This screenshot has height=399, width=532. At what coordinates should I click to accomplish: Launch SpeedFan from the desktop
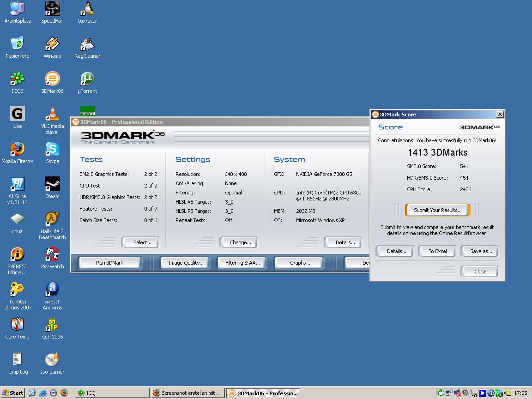(52, 12)
